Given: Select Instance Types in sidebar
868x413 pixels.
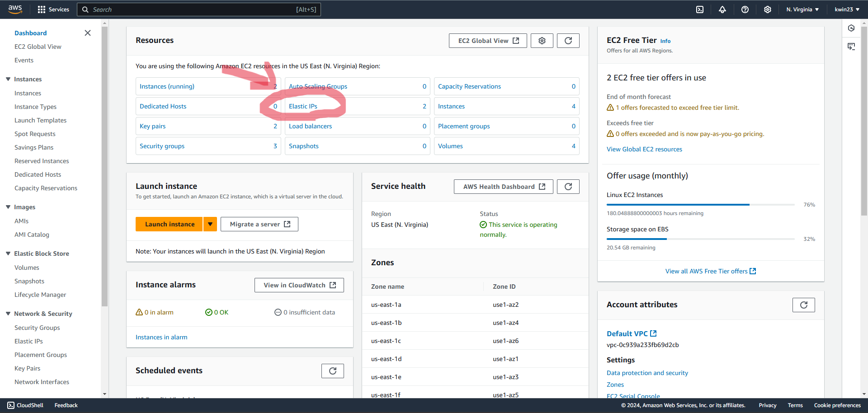Looking at the screenshot, I should click(35, 107).
